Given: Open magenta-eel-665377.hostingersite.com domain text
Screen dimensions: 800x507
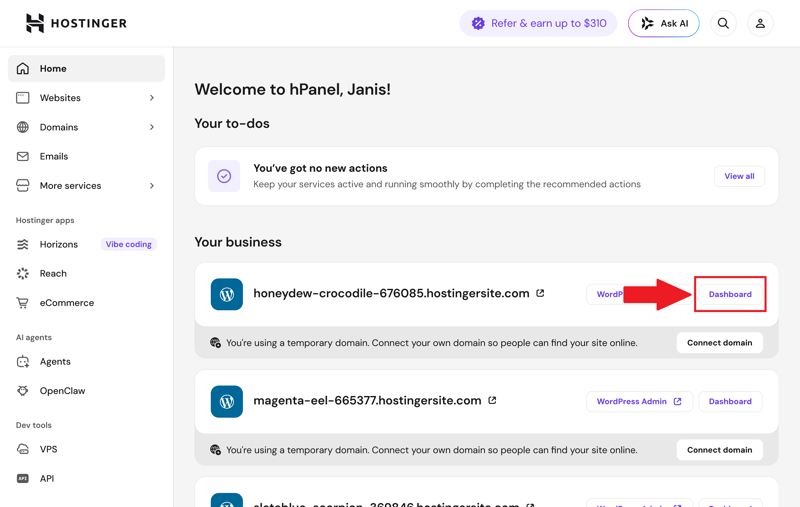Looking at the screenshot, I should [367, 400].
